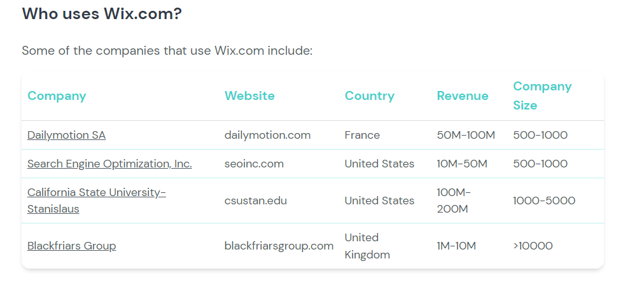Screen dimensions: 644x296
Task: Click the France country cell
Action: (x=362, y=135)
